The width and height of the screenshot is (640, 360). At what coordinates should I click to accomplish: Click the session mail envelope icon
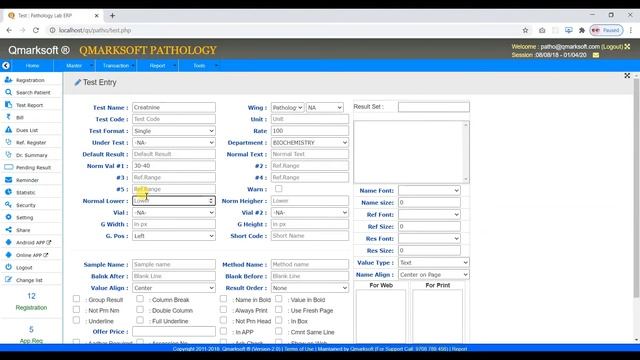[596, 55]
